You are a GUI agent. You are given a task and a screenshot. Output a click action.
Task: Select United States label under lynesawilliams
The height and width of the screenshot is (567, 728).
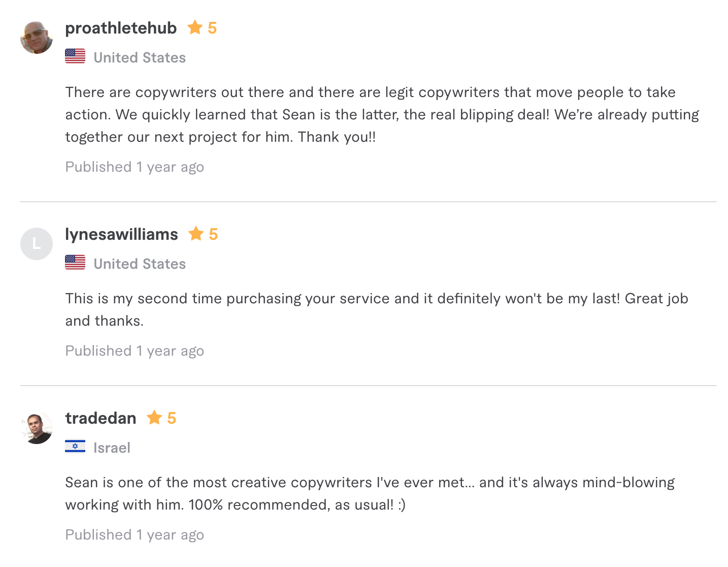140,264
